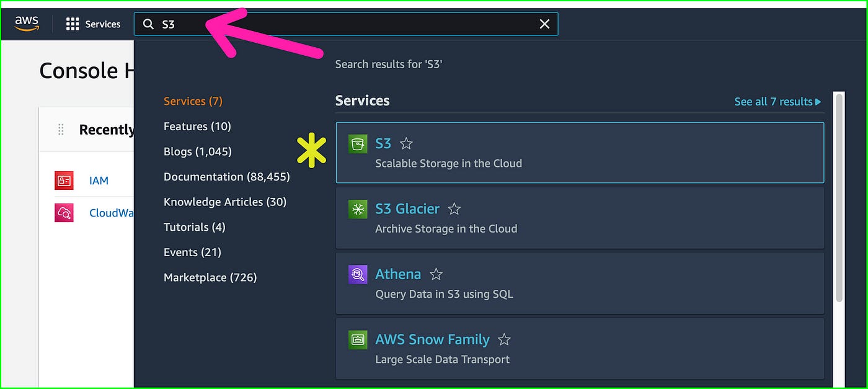Click the AWS Snow Family service icon
Image resolution: width=868 pixels, height=389 pixels.
357,340
